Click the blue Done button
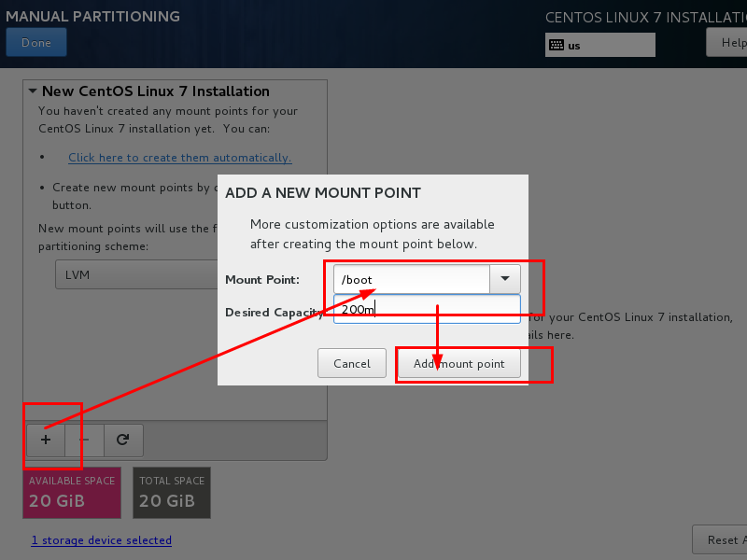This screenshot has width=747, height=560. point(36,43)
